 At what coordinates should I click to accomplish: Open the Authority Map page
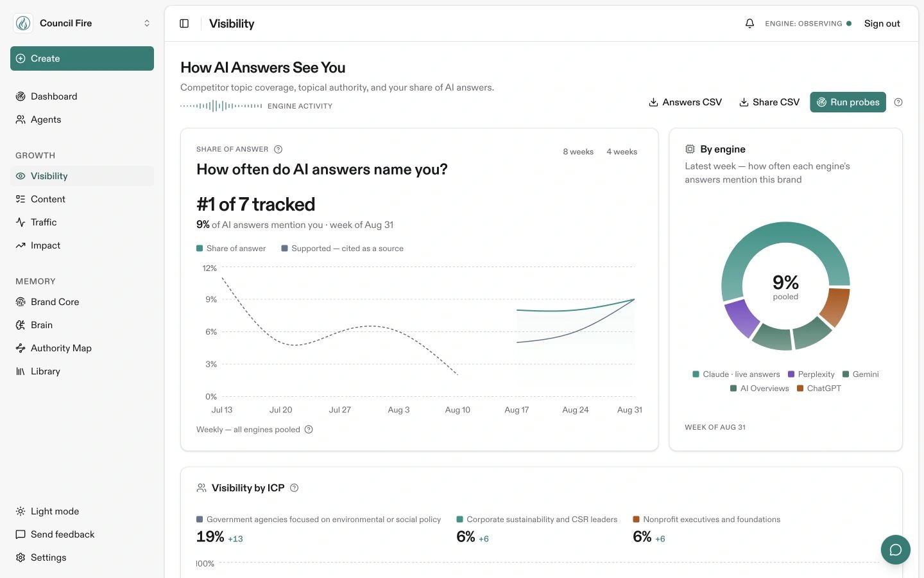82,348
